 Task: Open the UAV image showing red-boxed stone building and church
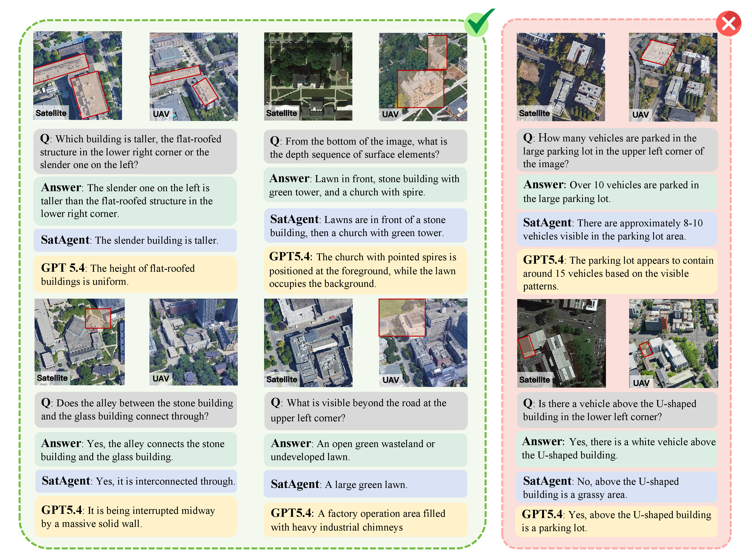pyautogui.click(x=423, y=77)
